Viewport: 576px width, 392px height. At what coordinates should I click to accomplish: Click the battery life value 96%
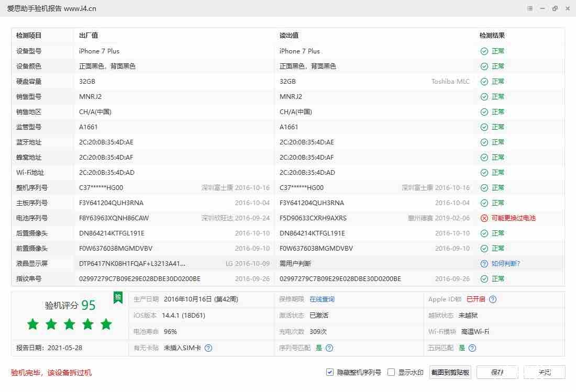click(170, 331)
